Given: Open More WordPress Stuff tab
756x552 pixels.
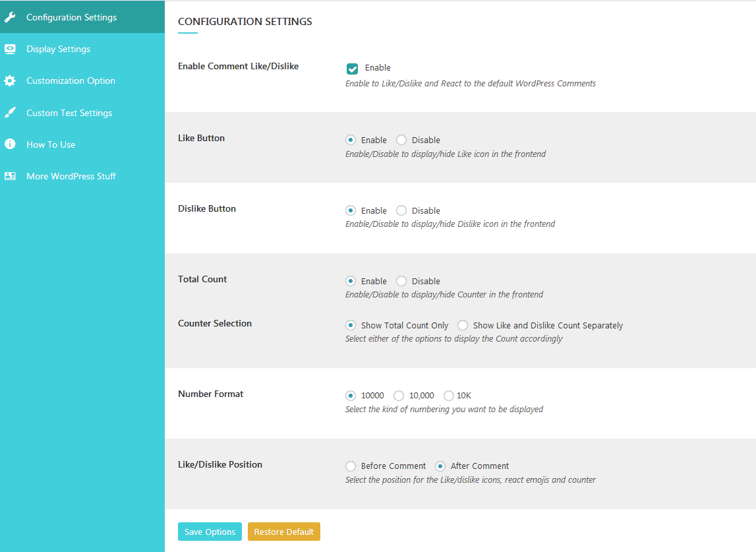Looking at the screenshot, I should coord(82,176).
